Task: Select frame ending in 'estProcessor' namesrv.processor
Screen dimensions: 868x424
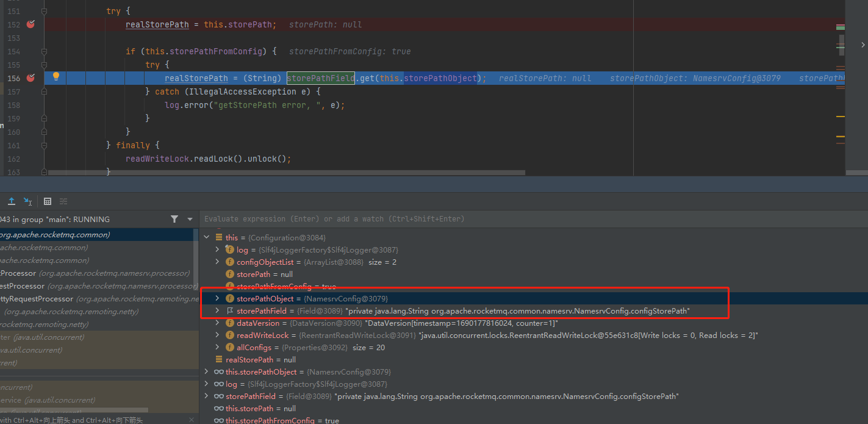Action: click(x=96, y=286)
